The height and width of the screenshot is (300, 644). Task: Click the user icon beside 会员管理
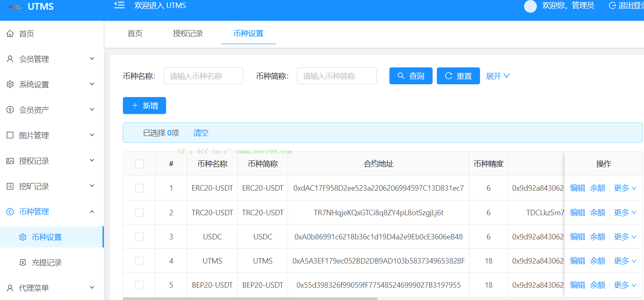pyautogui.click(x=10, y=59)
